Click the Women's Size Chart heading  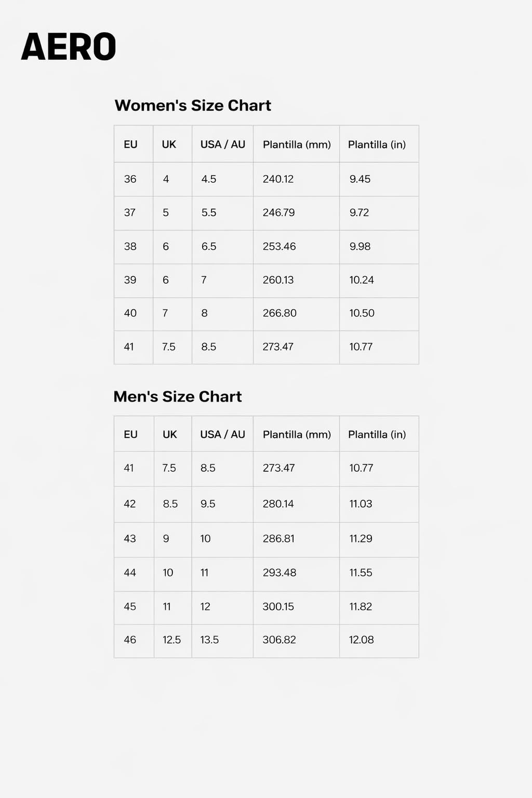tap(193, 105)
